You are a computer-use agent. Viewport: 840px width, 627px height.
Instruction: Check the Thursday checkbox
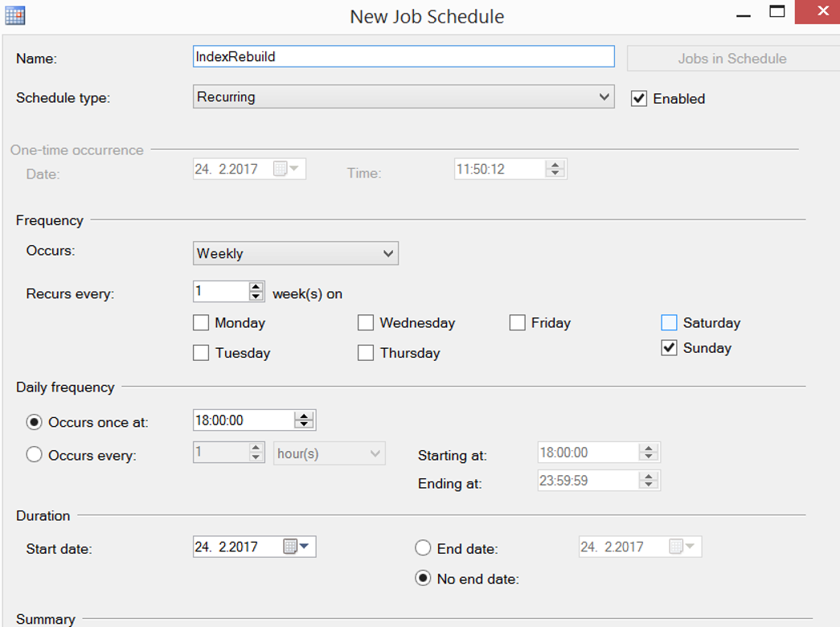[366, 353]
